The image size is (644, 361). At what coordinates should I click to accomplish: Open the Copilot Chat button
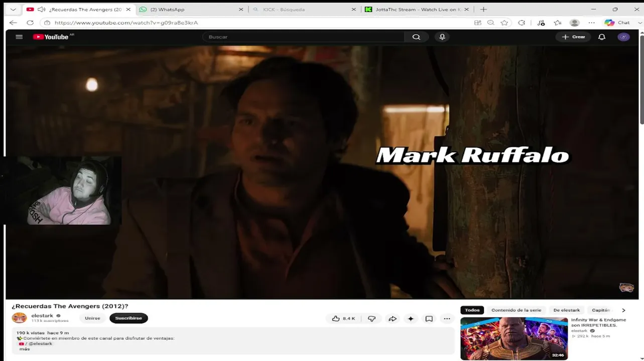coord(617,23)
